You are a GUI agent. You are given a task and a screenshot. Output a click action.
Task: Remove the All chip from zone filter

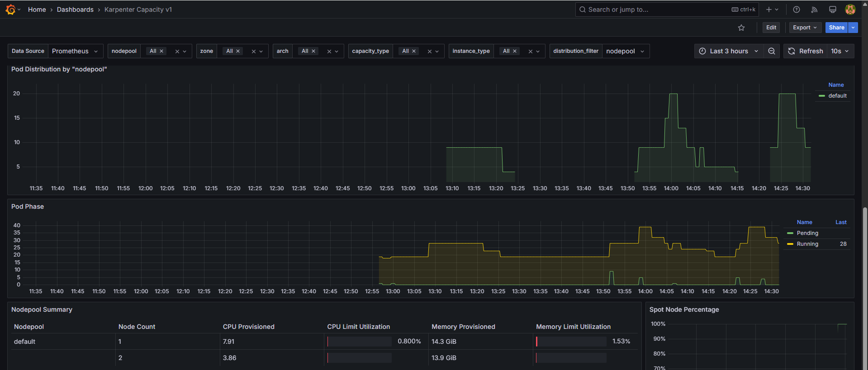[238, 51]
